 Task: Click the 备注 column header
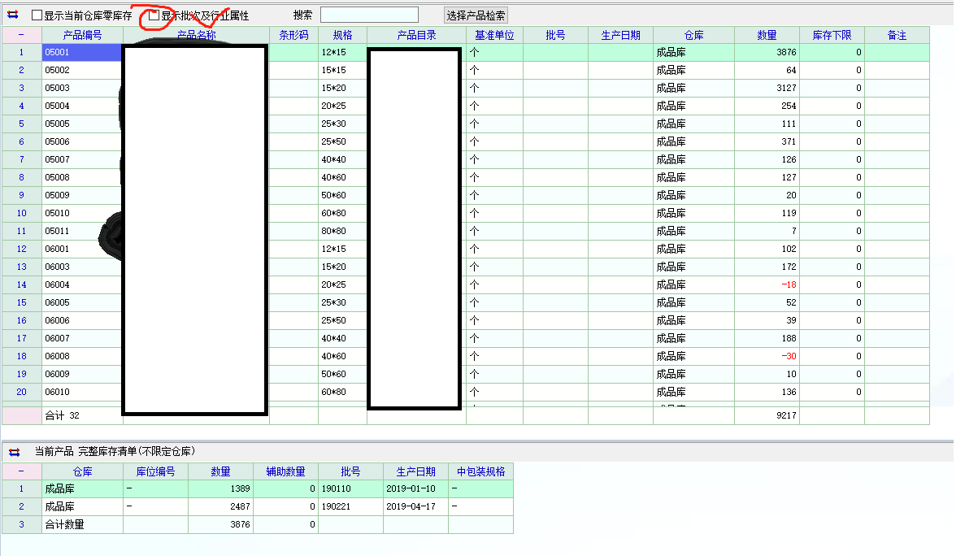tap(897, 35)
